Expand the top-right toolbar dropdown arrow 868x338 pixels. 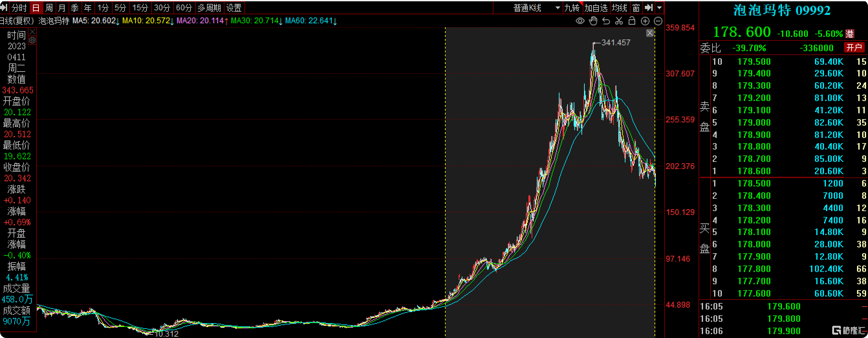[x=659, y=7]
